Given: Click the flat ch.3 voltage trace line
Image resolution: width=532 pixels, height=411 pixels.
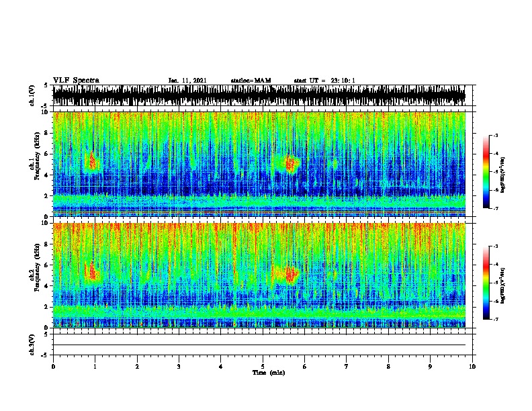Looking at the screenshot, I should coord(259,345).
